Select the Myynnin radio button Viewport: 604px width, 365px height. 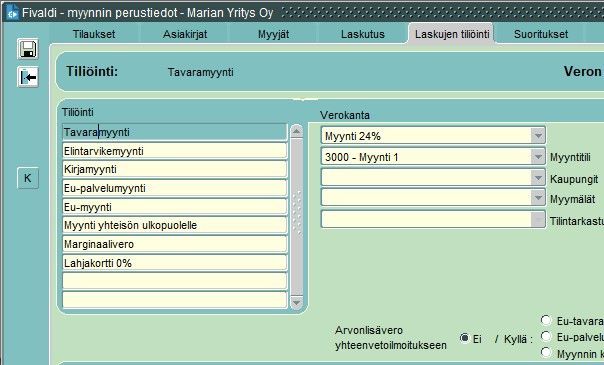click(x=545, y=352)
